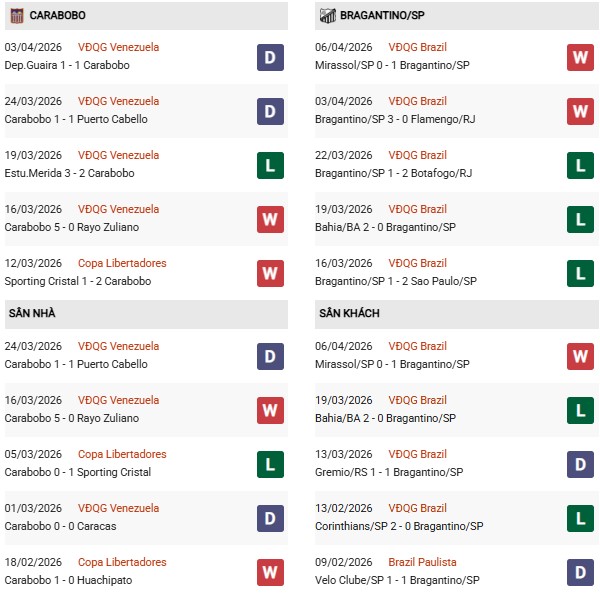The height and width of the screenshot is (594, 600).
Task: Click the W badge for Carabobo 5-0 Rayo Zuliano in the top list
Action: click(x=270, y=219)
